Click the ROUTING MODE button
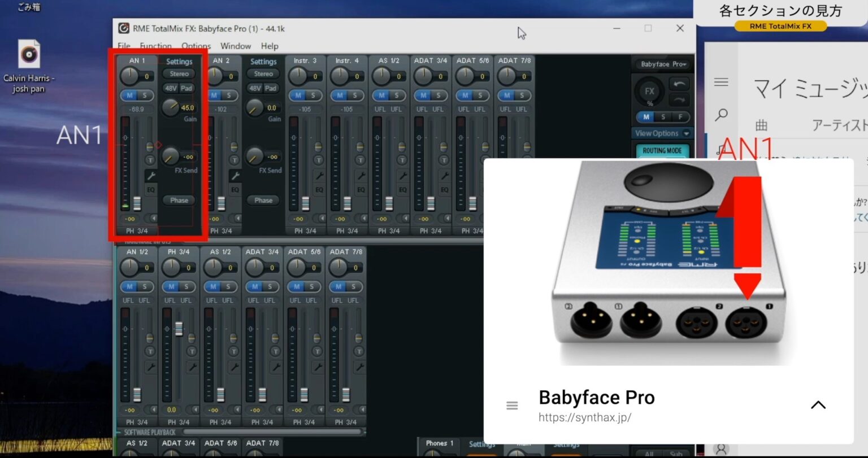868x458 pixels. tap(662, 150)
